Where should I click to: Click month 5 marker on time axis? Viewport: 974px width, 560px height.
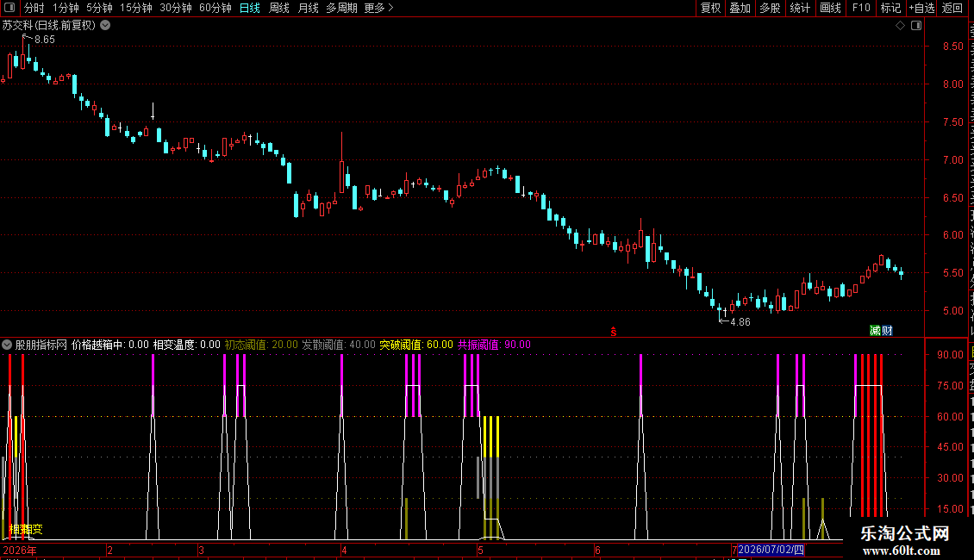click(x=480, y=550)
